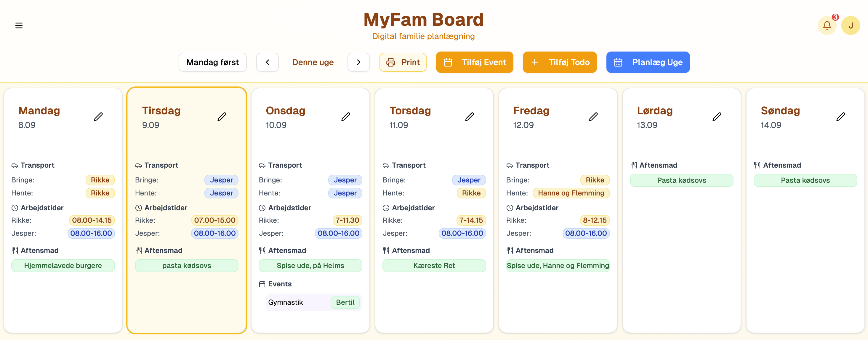Click the Fredag edit pencil
Image resolution: width=868 pixels, height=340 pixels.
tap(593, 117)
